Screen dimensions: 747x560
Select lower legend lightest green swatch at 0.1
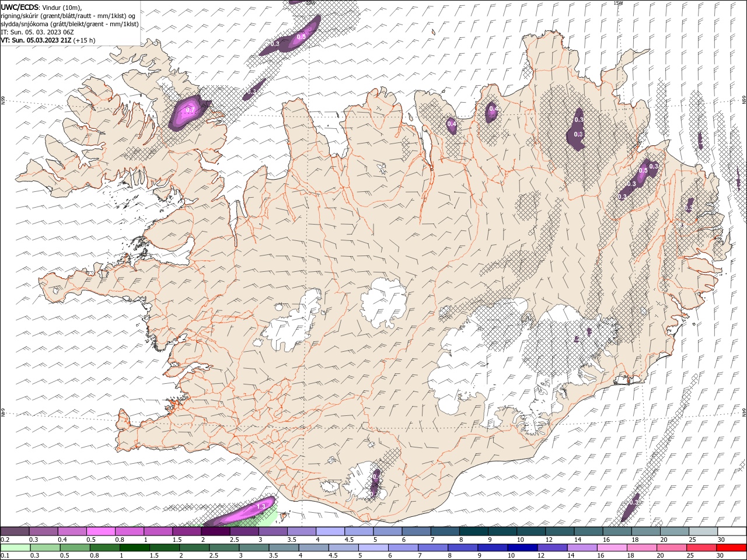tap(15, 548)
